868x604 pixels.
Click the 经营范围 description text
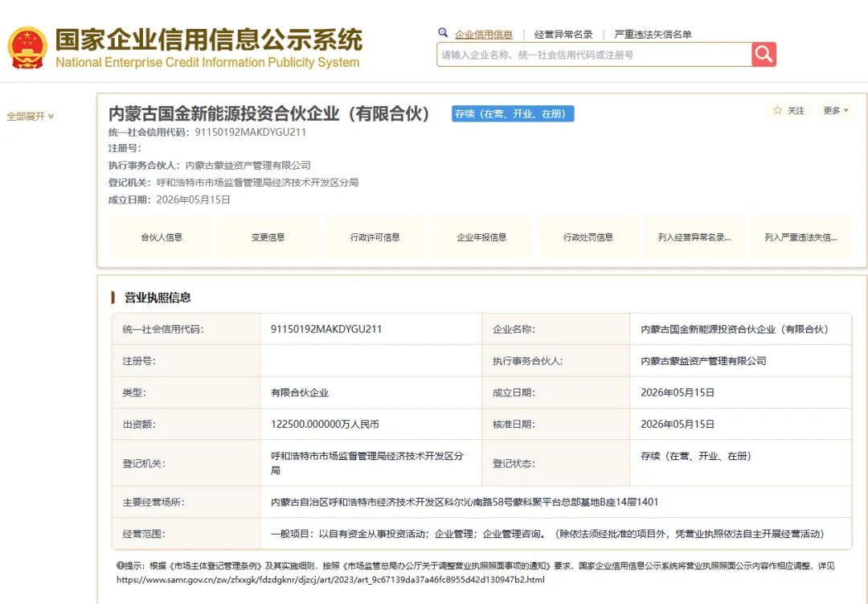click(x=547, y=533)
